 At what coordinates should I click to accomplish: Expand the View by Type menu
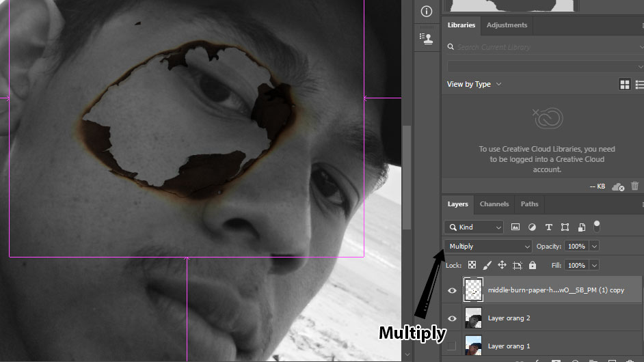[474, 84]
